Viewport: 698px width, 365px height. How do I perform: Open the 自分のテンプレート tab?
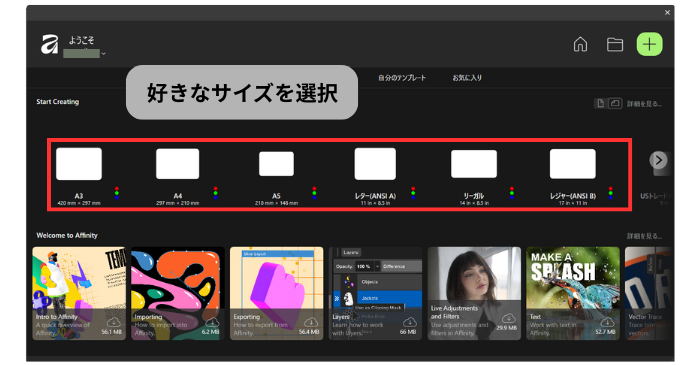(x=402, y=78)
